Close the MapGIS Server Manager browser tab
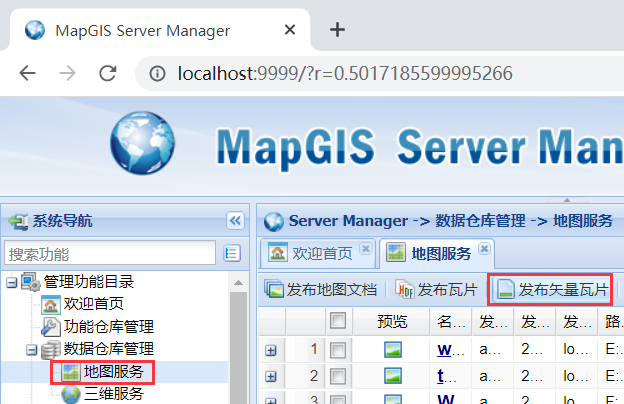The image size is (624, 404). [x=290, y=29]
